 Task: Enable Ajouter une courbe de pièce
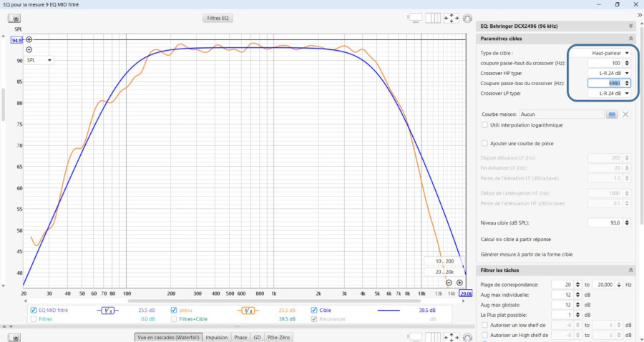tap(484, 144)
